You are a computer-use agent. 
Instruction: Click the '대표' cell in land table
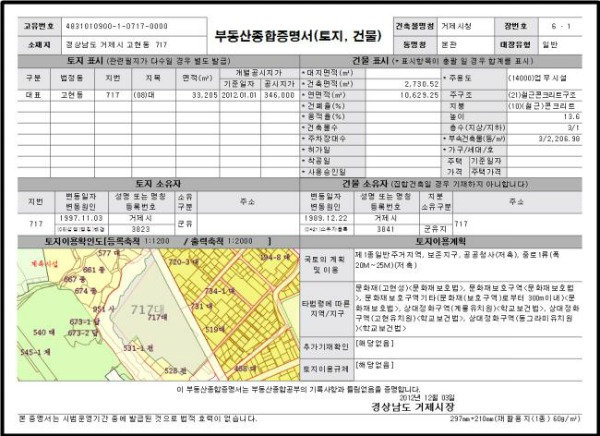[x=33, y=95]
